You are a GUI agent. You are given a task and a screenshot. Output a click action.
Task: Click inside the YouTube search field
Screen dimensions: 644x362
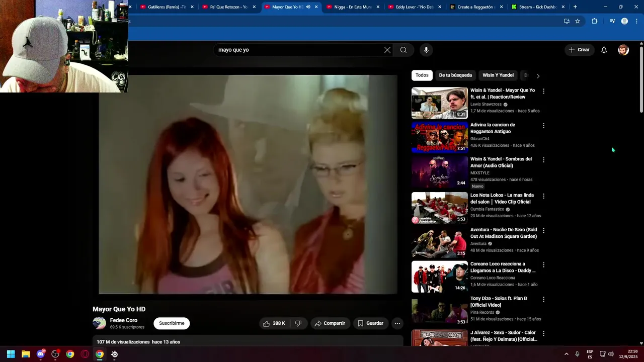pos(299,50)
